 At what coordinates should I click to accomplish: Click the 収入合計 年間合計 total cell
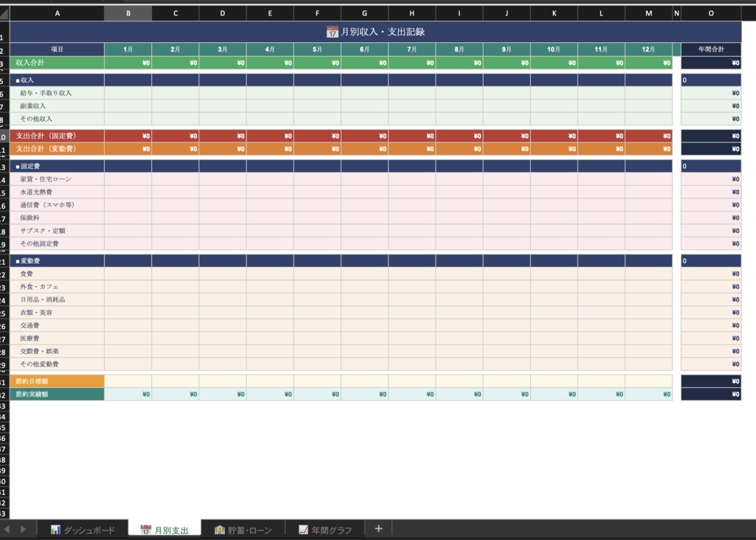coord(711,63)
